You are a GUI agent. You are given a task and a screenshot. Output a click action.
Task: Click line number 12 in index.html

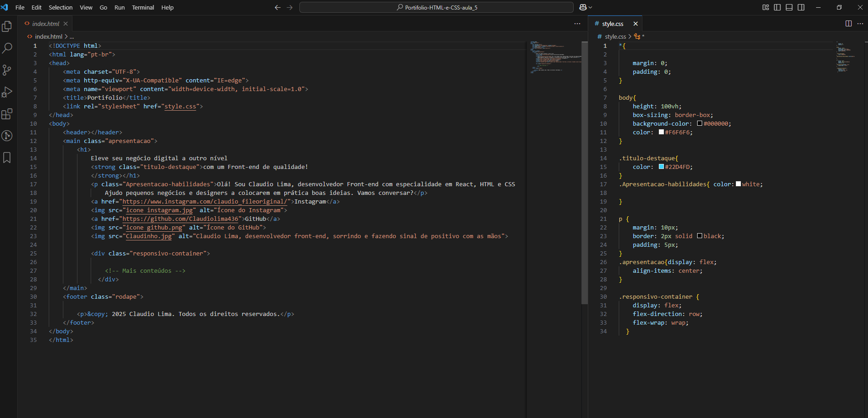click(x=33, y=141)
